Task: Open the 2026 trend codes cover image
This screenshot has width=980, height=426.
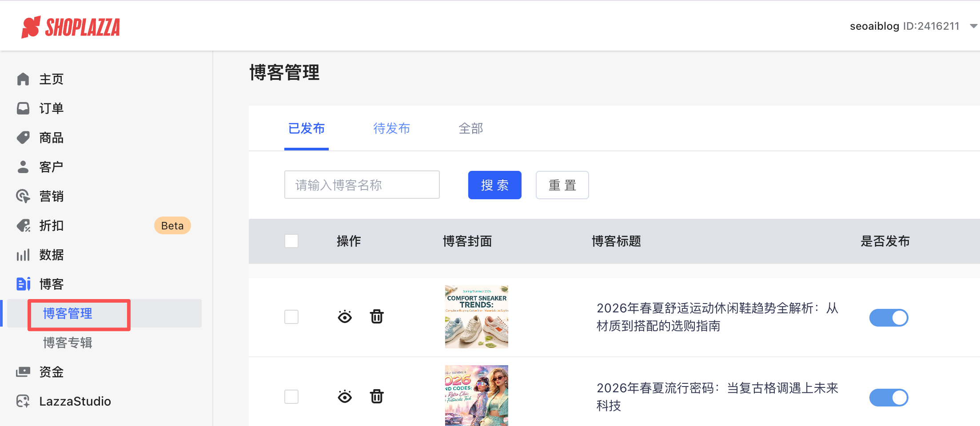Action: click(x=477, y=396)
